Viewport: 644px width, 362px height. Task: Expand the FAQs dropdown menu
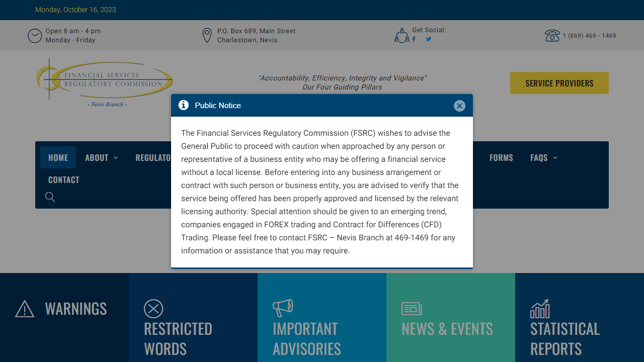pyautogui.click(x=543, y=158)
